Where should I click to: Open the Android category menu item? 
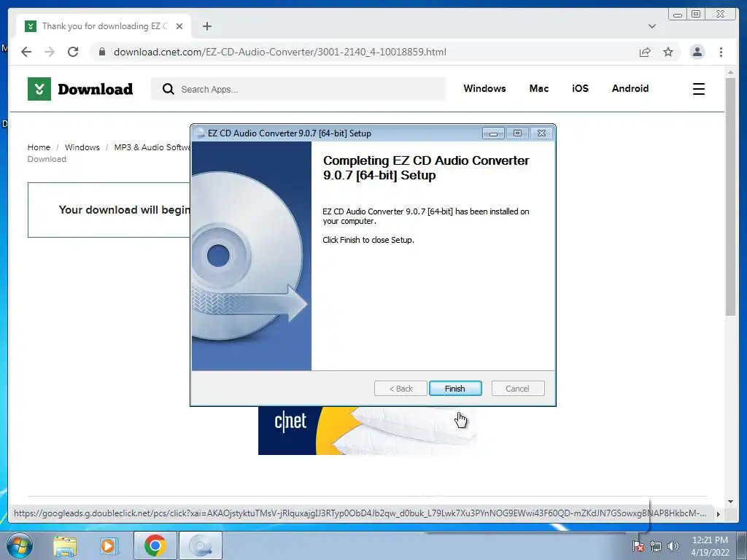point(630,88)
